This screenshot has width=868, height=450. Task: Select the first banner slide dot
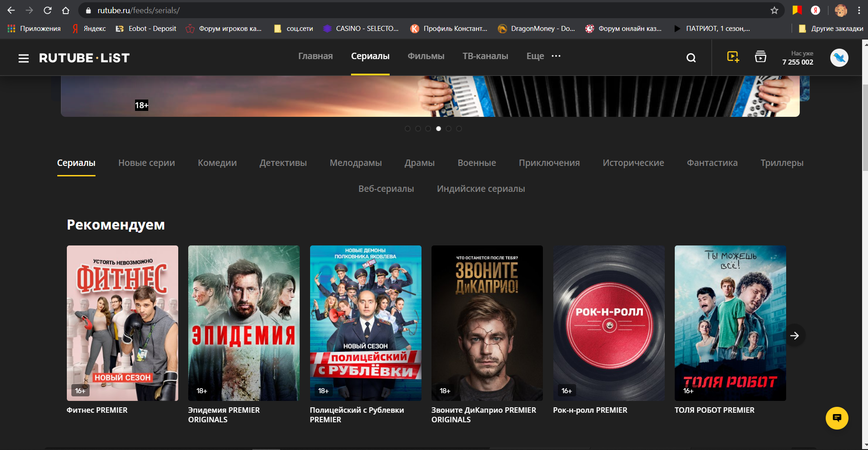click(407, 129)
